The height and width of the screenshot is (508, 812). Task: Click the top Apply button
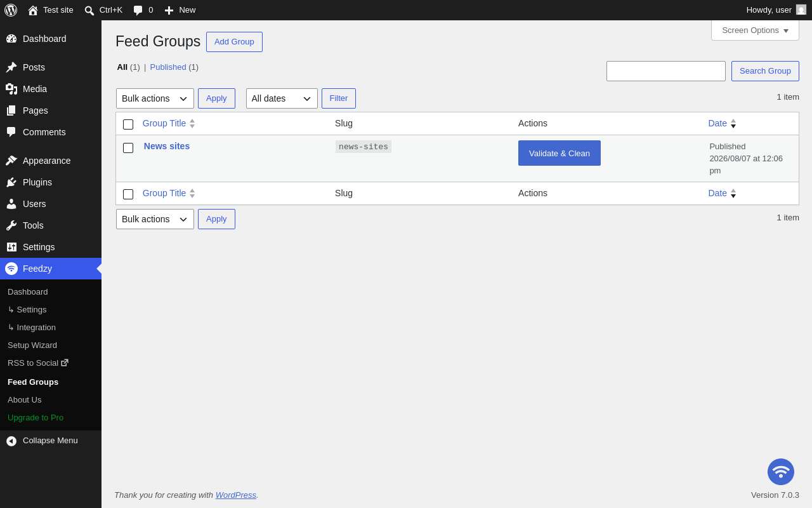pyautogui.click(x=216, y=98)
